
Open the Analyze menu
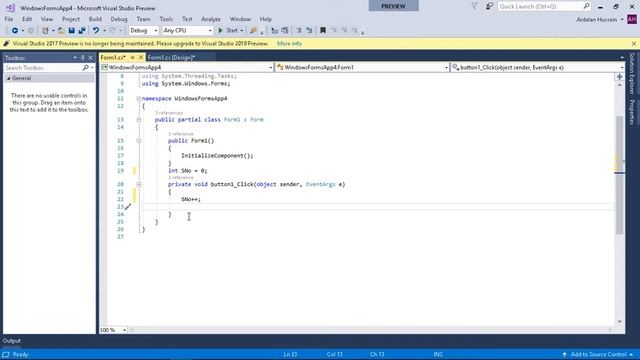(211, 19)
